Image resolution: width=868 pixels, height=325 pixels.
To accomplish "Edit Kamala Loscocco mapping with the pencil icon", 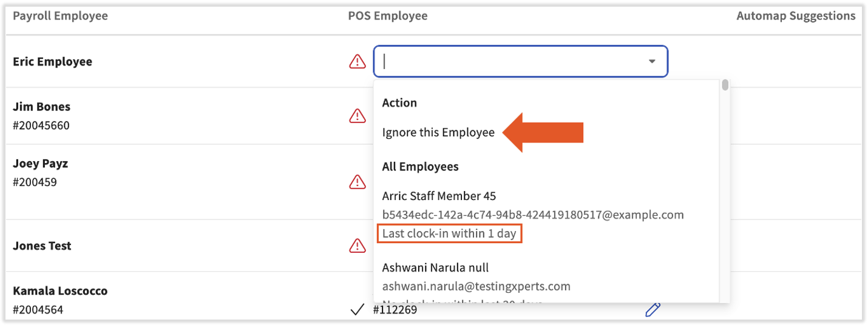I will [653, 310].
